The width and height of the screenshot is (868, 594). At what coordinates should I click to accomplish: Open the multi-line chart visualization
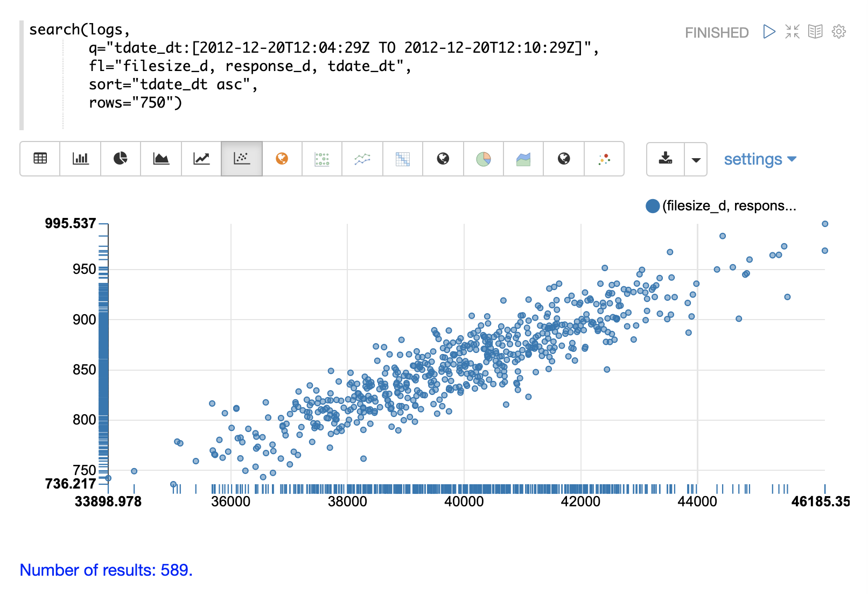[362, 159]
